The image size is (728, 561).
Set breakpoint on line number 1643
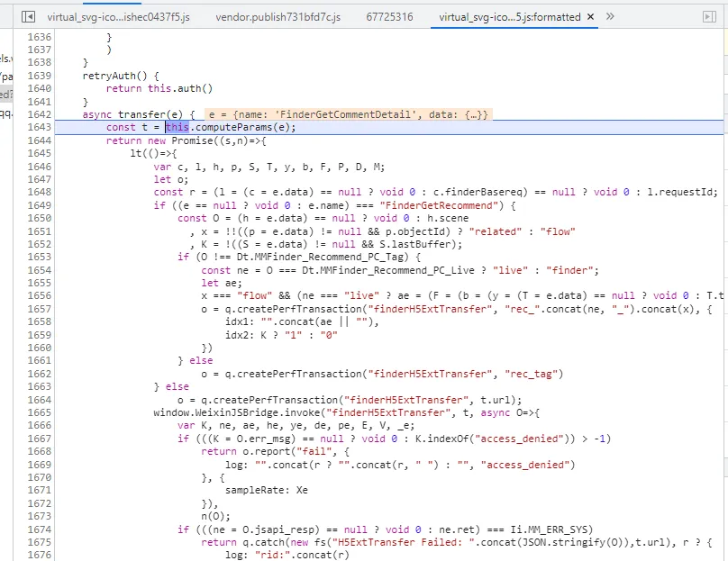40,127
